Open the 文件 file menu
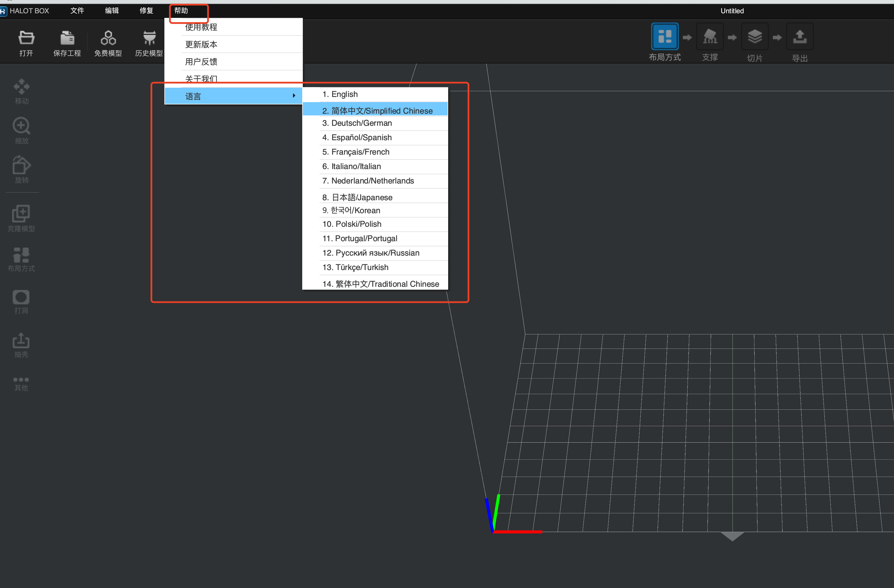Image resolution: width=894 pixels, height=588 pixels. pyautogui.click(x=77, y=10)
